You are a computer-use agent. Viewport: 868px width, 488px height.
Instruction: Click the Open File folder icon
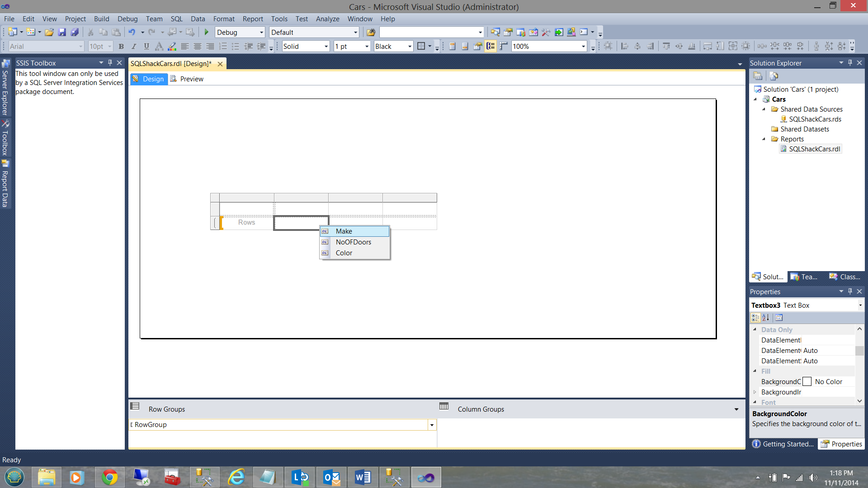(49, 32)
